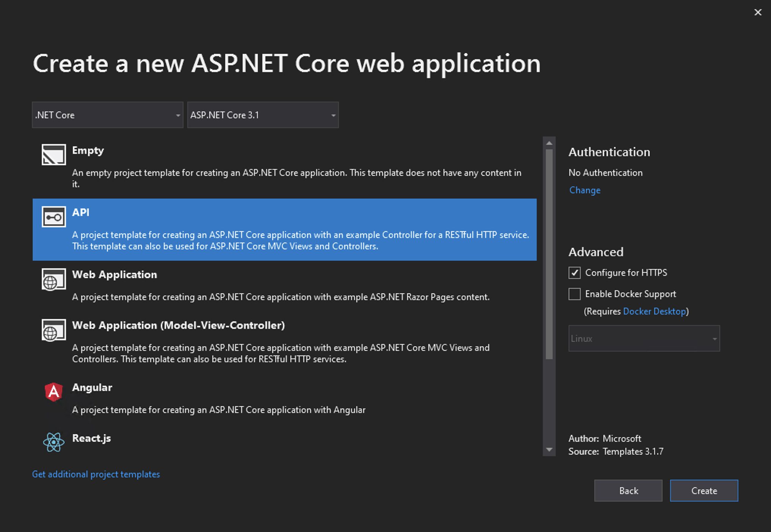Click the API template key icon
Screen dimensions: 771x532
54,217
